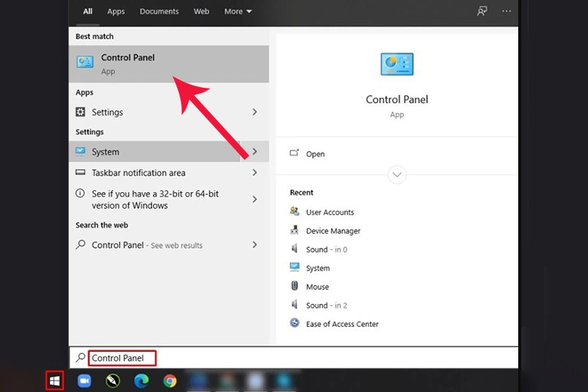This screenshot has height=392, width=588.
Task: Click the feedback icon in search header
Action: point(481,12)
